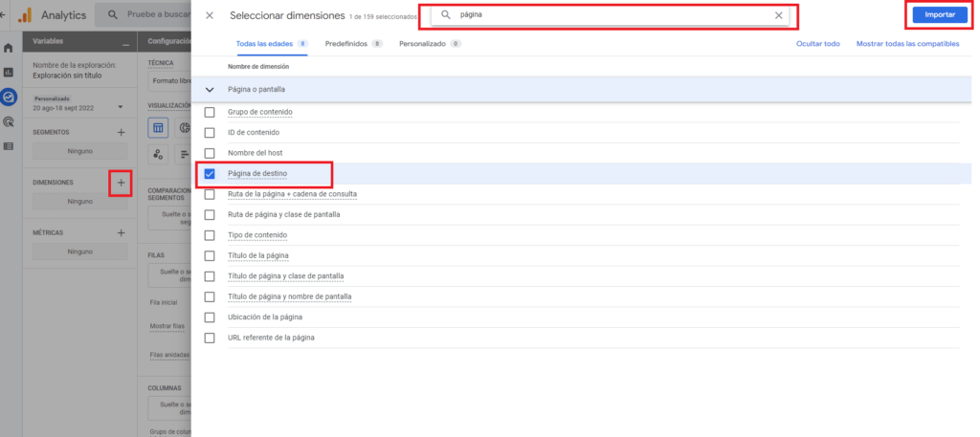
Task: Click the Página de destino label
Action: point(257,173)
